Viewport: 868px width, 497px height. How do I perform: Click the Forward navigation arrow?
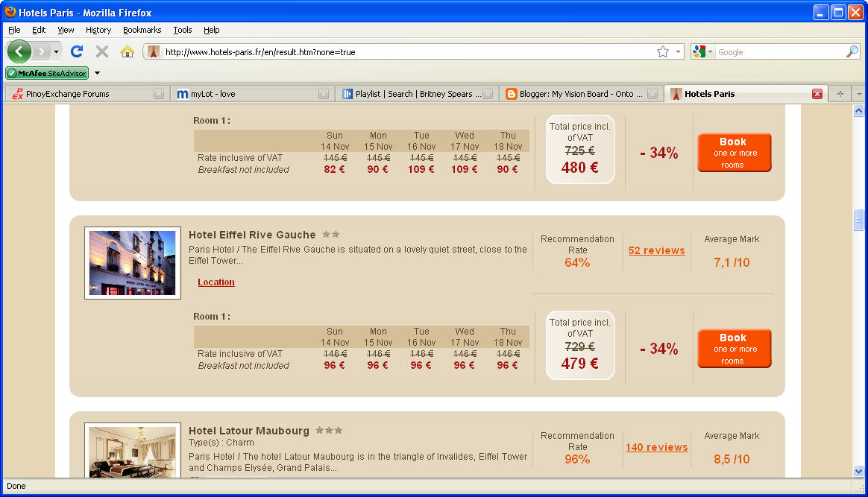click(40, 51)
